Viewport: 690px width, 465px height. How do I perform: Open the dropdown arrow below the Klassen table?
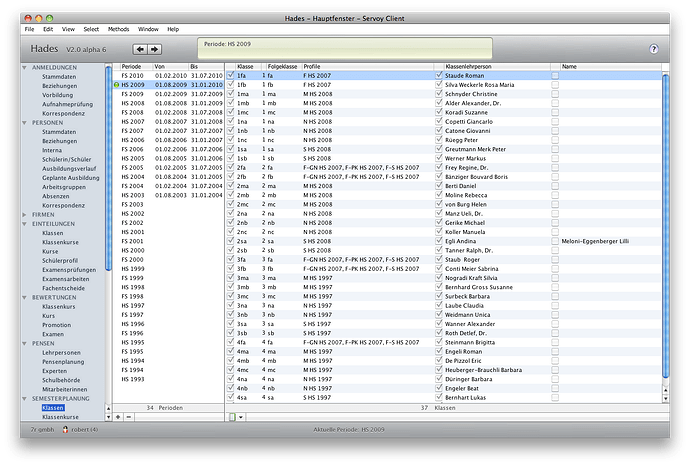tap(241, 416)
